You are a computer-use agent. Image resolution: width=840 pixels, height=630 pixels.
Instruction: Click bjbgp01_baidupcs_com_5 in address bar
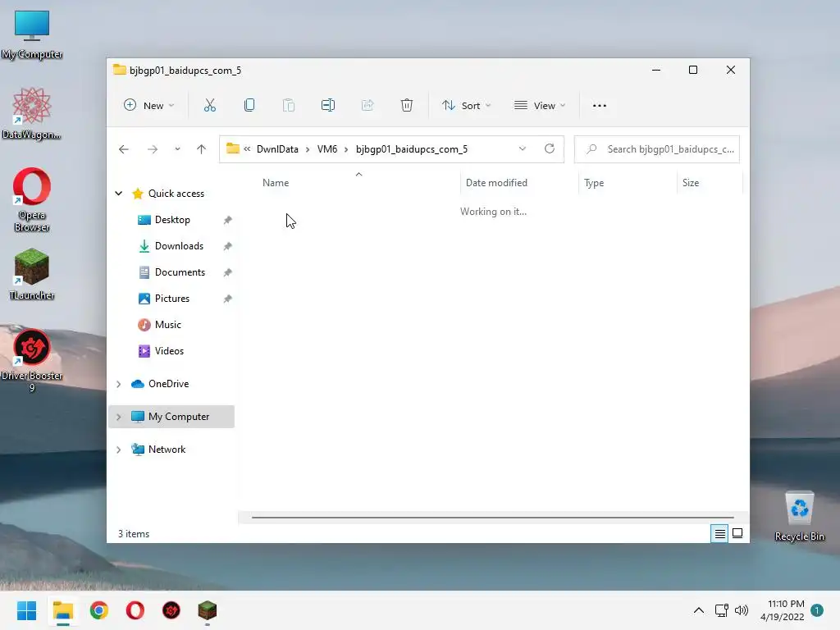pos(412,149)
